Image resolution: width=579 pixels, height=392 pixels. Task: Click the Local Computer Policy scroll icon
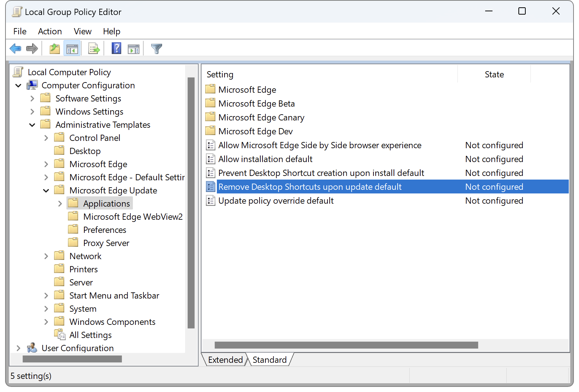pos(18,72)
